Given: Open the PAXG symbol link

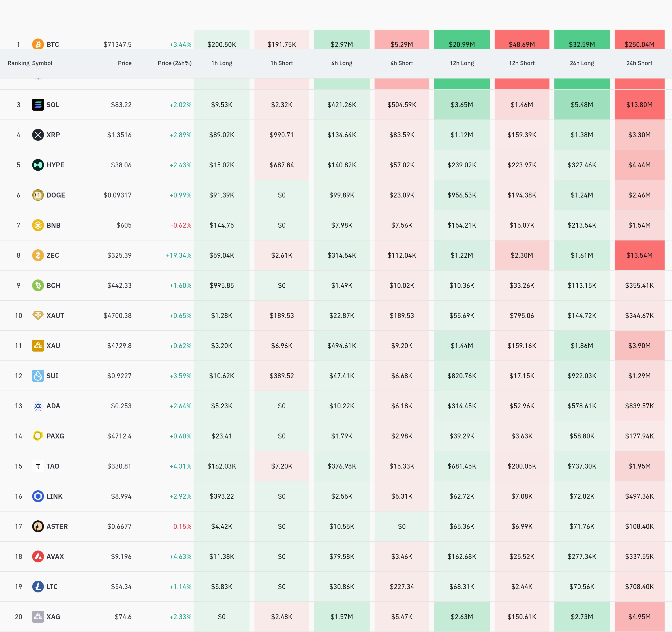Looking at the screenshot, I should pyautogui.click(x=55, y=436).
